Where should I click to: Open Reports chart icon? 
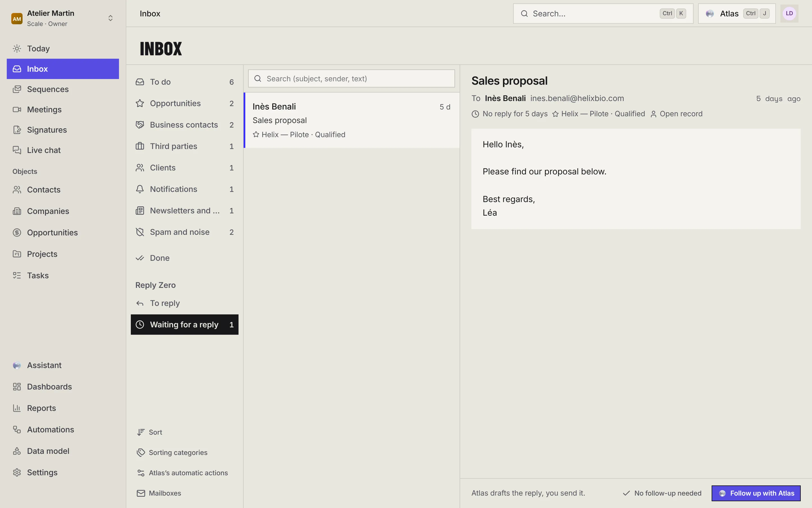point(17,408)
